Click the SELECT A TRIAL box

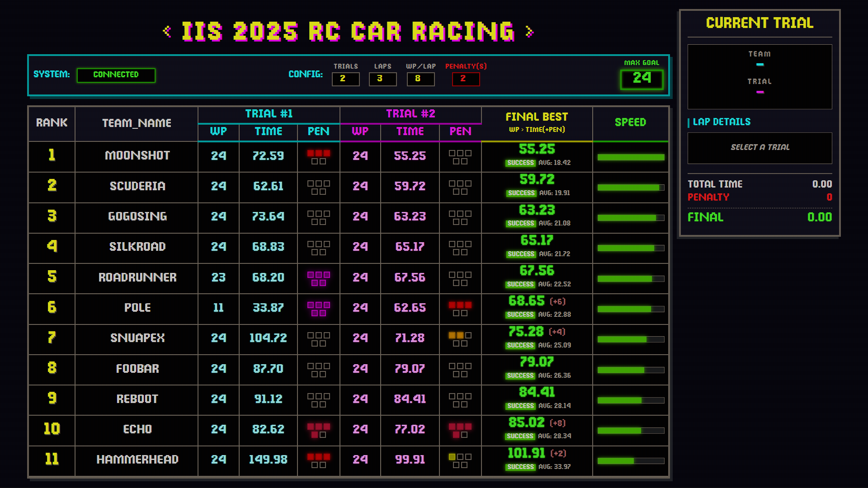[x=759, y=147]
